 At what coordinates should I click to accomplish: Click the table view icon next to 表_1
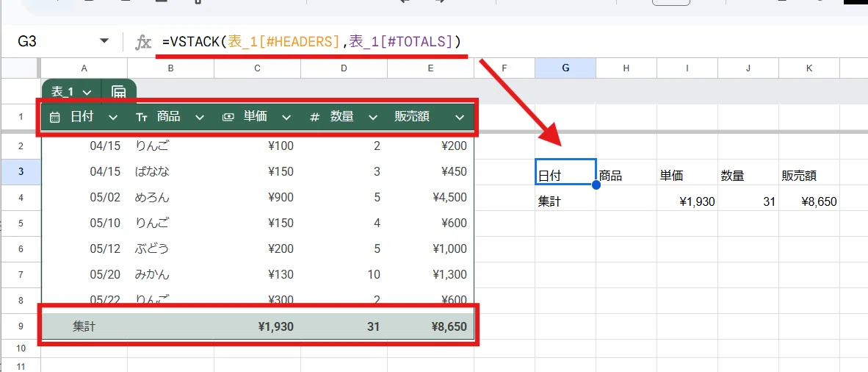click(118, 91)
